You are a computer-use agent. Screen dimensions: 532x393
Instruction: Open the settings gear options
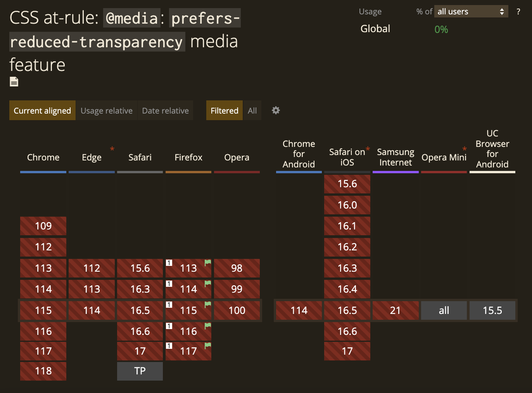coord(276,110)
